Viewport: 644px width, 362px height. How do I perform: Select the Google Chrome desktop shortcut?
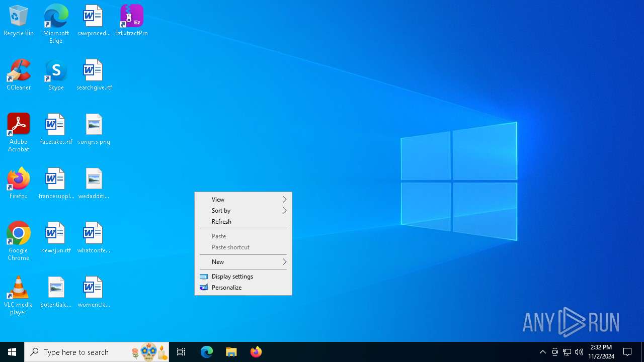click(19, 241)
